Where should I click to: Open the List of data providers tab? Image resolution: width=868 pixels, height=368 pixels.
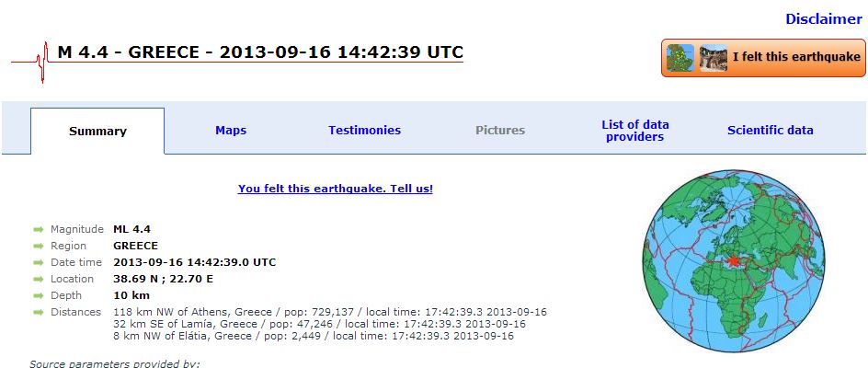click(x=634, y=131)
